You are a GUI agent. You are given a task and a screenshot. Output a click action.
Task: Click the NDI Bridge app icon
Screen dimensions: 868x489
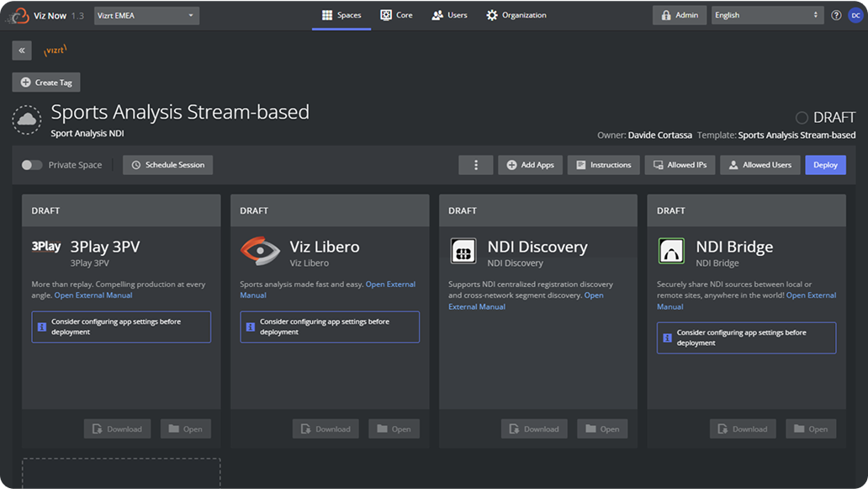[x=671, y=252]
